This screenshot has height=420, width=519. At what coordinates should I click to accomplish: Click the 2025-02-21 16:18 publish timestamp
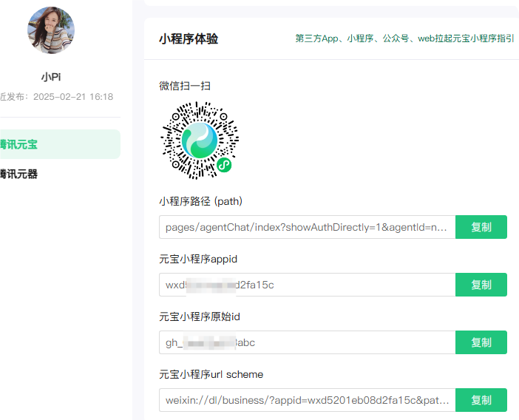73,97
